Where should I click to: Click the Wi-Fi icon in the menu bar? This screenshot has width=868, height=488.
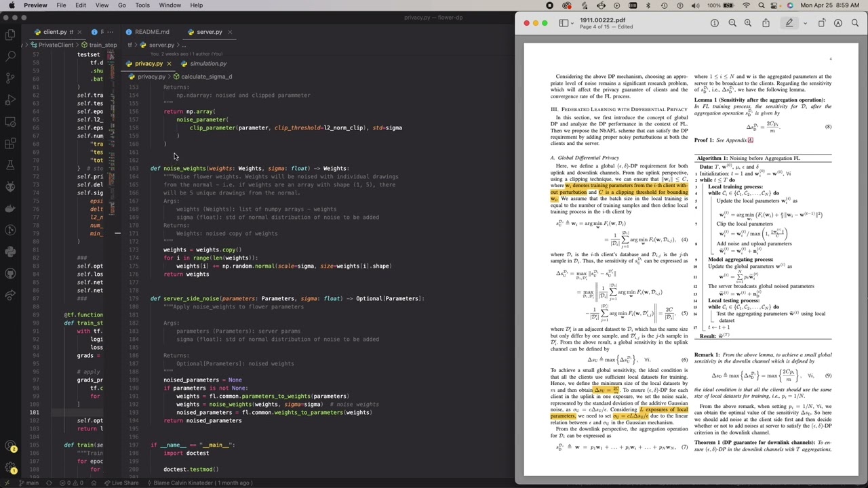[746, 5]
